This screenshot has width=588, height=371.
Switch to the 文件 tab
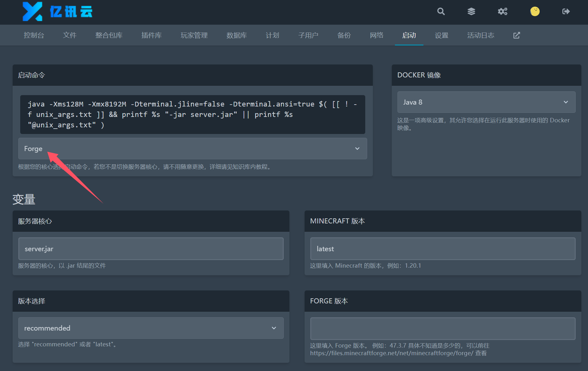(x=70, y=35)
